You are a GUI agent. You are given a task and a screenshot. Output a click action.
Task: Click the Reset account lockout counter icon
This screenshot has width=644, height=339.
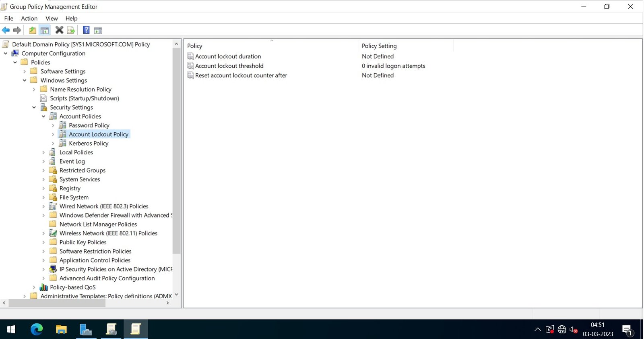click(190, 75)
